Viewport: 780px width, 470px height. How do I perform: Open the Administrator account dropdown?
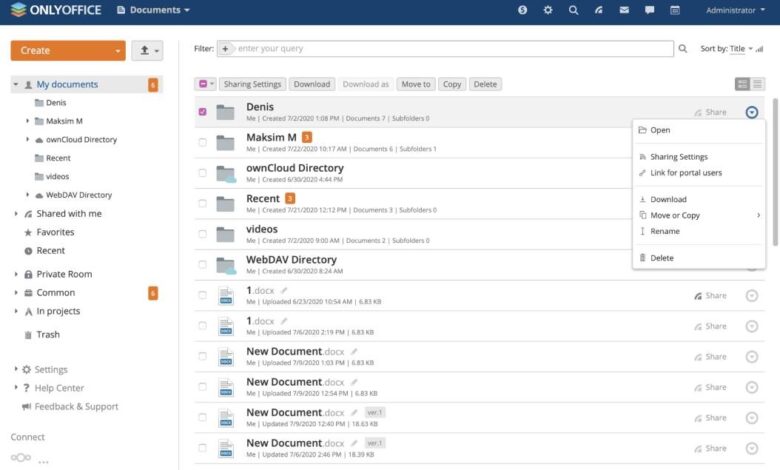tap(735, 10)
